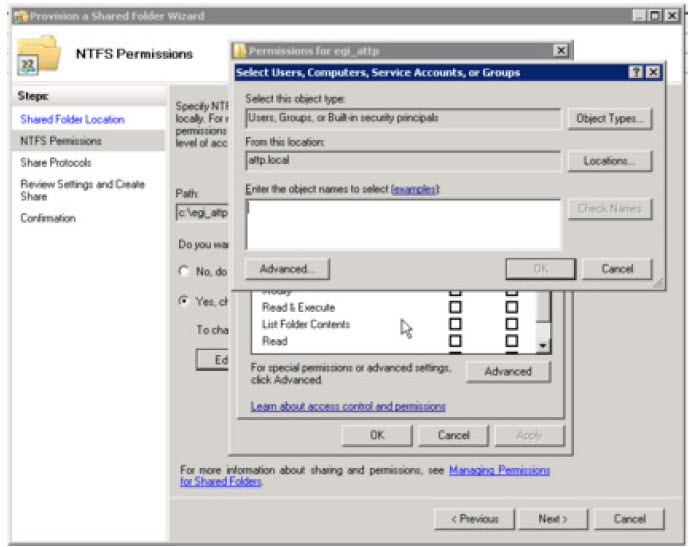The image size is (689, 547).
Task: Click the help question mark icon
Action: [636, 72]
